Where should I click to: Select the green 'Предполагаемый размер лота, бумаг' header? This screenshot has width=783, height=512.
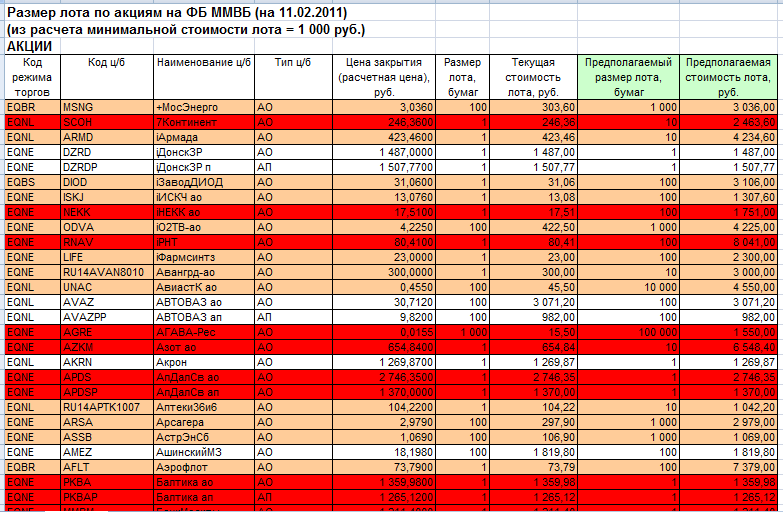coord(628,77)
